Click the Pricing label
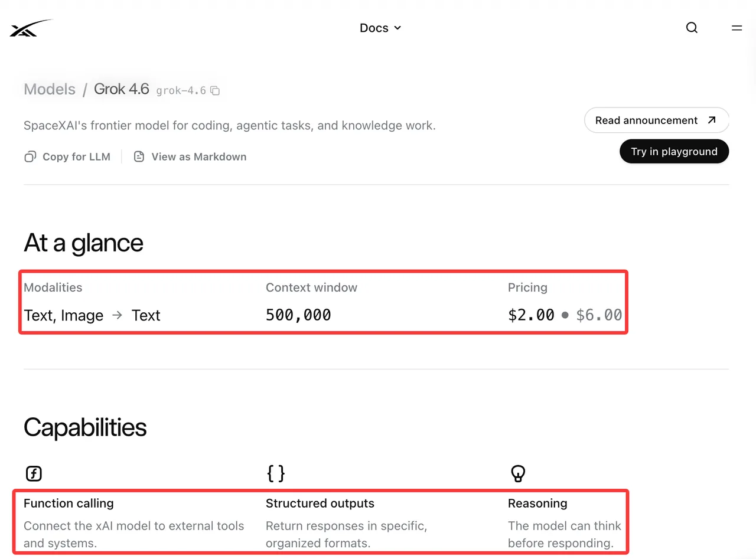756x559 pixels. coord(527,287)
